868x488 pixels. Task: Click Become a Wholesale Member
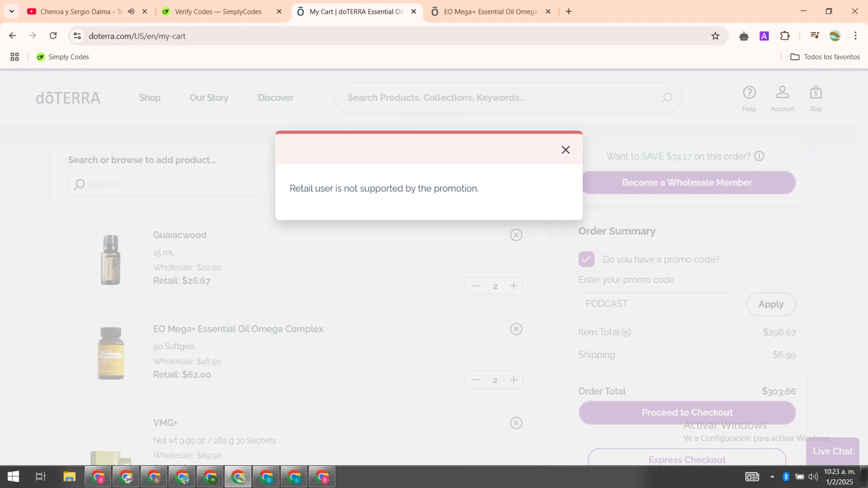pos(687,183)
